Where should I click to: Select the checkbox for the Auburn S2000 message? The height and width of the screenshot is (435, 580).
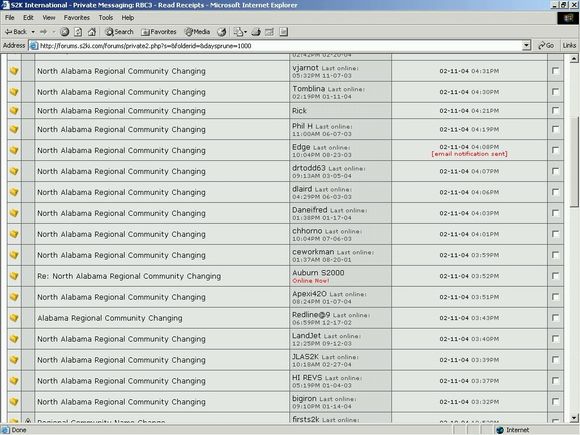(x=555, y=276)
